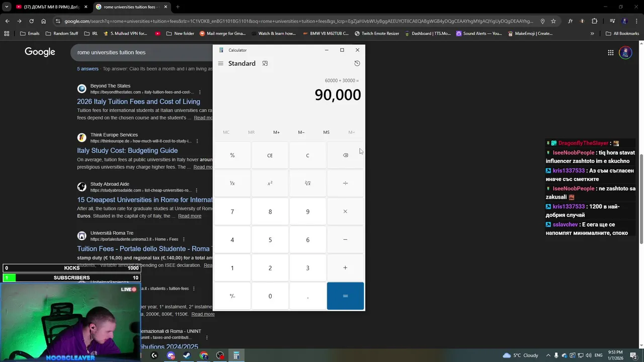This screenshot has height=362, width=644.
Task: Show hidden system tray icons chevron
Action: point(548,355)
